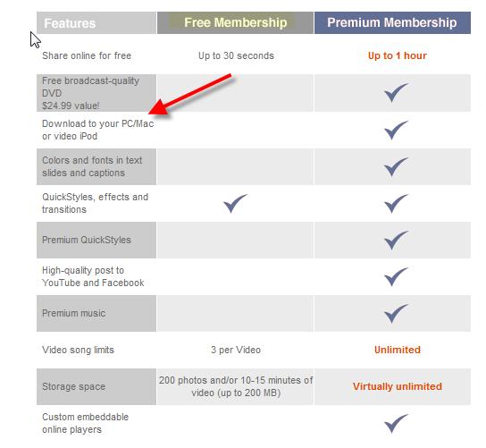The image size is (486, 448).
Task: Click 'Download to your PC/Mac or video iPod' label
Action: (97, 130)
